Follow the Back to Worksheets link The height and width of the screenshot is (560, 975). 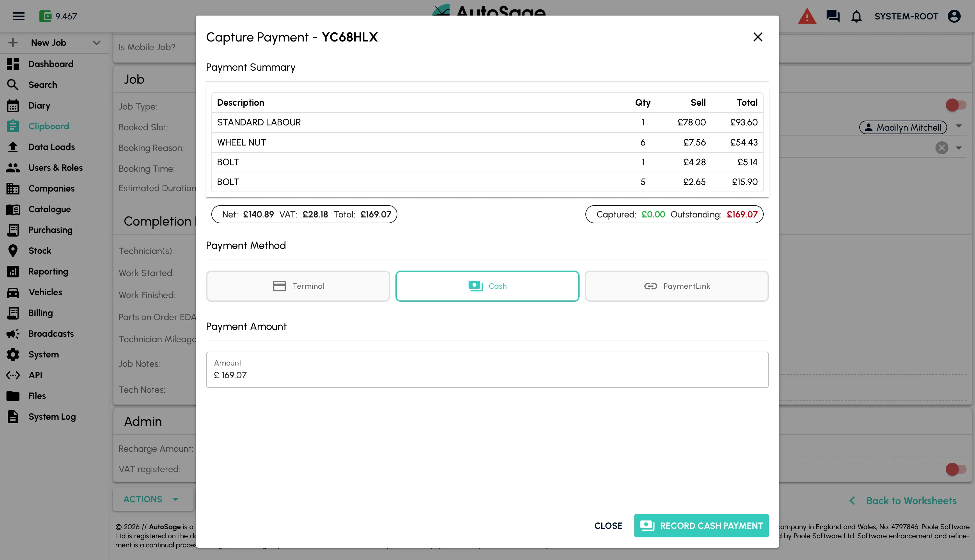903,501
